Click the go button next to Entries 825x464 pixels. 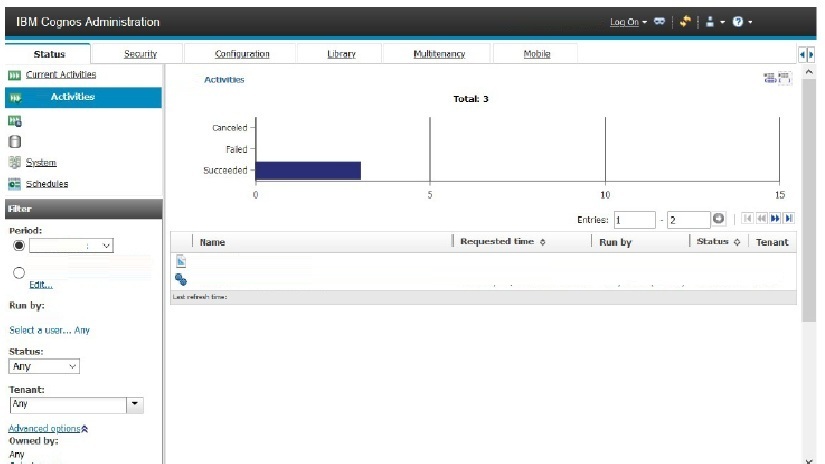click(718, 219)
